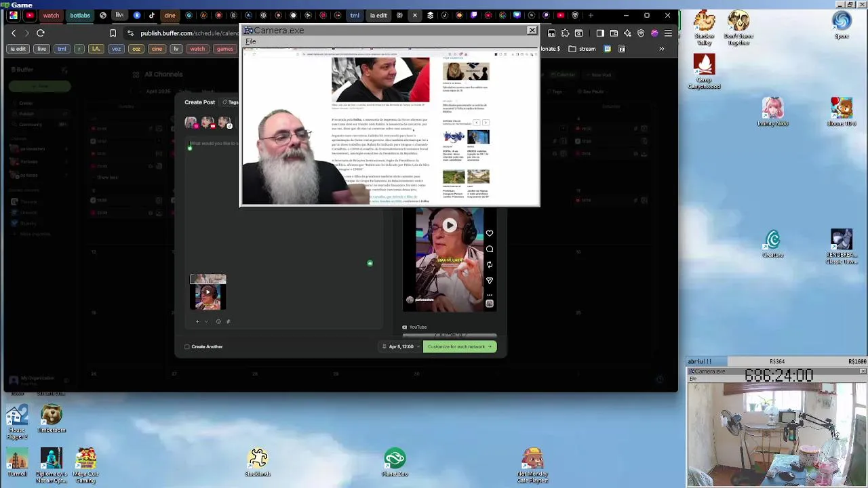The image size is (868, 488).
Task: Open the stream bookmarks folder
Action: 583,49
